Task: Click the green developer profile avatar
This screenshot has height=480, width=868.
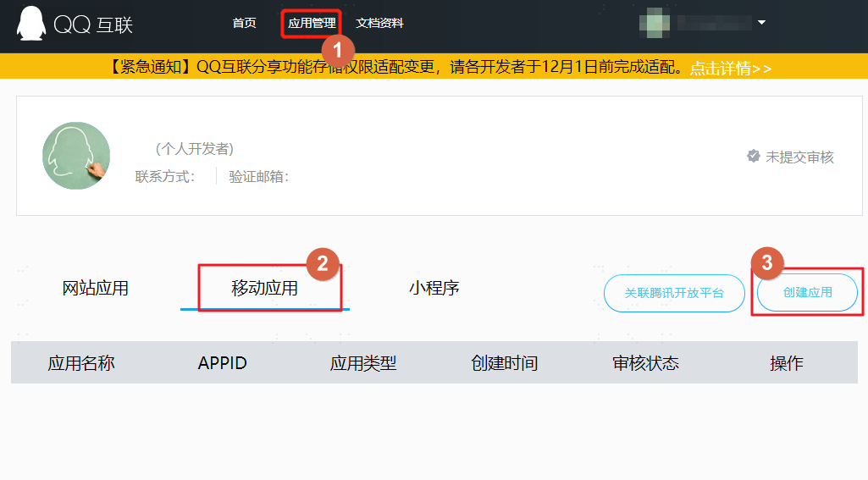Action: 76,156
